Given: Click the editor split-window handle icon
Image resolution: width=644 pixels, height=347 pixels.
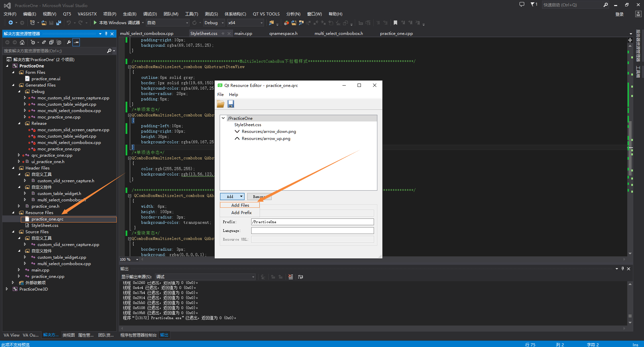Looking at the screenshot, I should (x=630, y=40).
